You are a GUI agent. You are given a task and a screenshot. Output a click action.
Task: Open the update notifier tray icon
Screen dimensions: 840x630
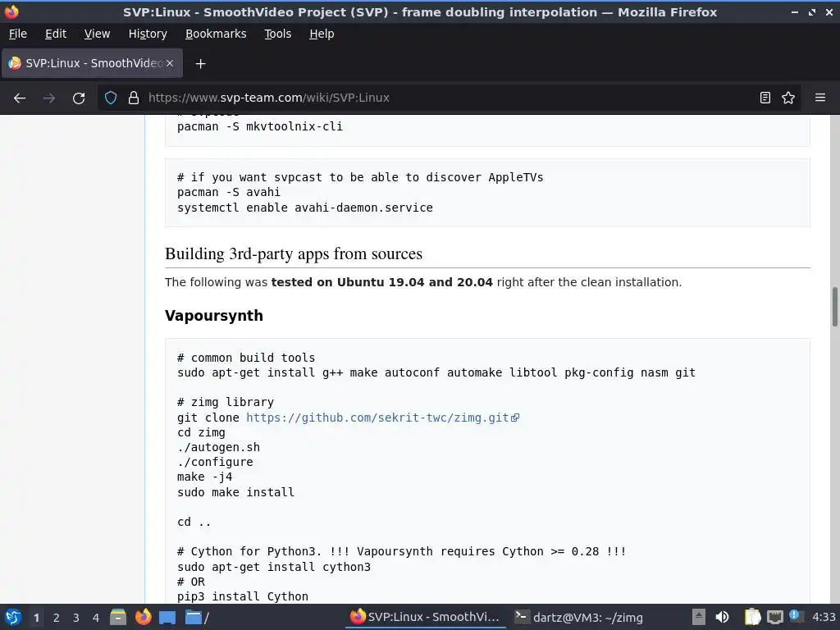pos(796,617)
